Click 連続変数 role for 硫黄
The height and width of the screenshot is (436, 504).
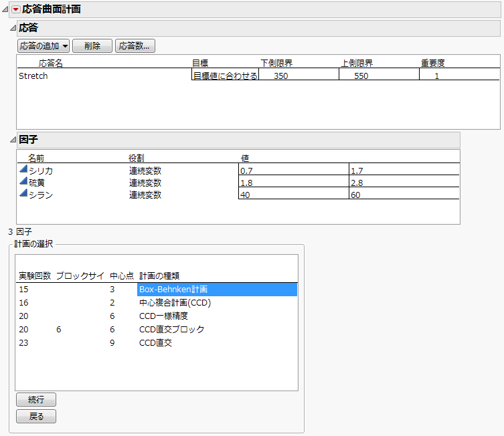click(x=145, y=183)
